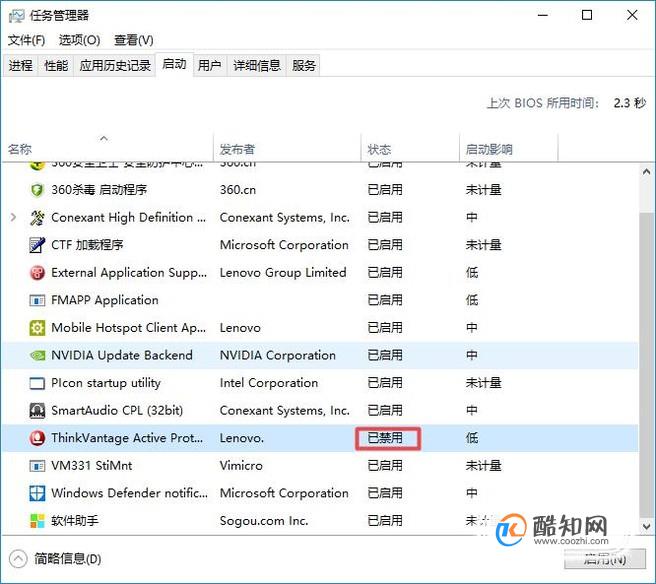Screen dimensions: 656x584
Task: Select the 360杀毒 启动程序 name
Action: tap(99, 190)
